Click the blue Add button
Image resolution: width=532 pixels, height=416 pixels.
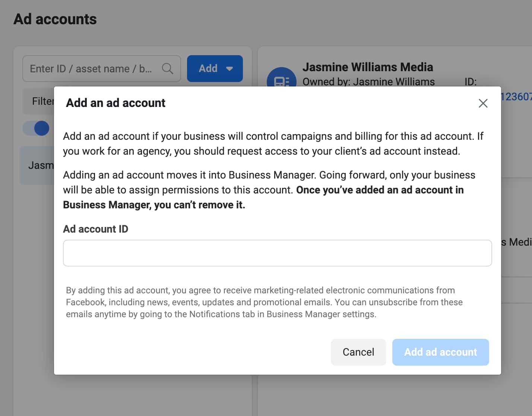(209, 68)
